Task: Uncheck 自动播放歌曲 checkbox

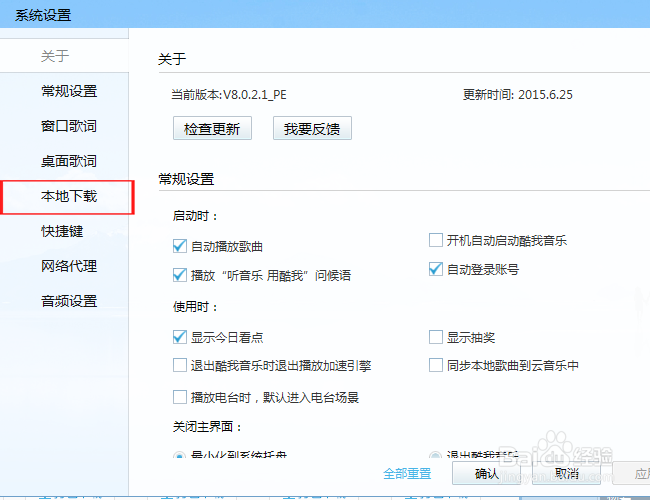Action: tap(179, 246)
